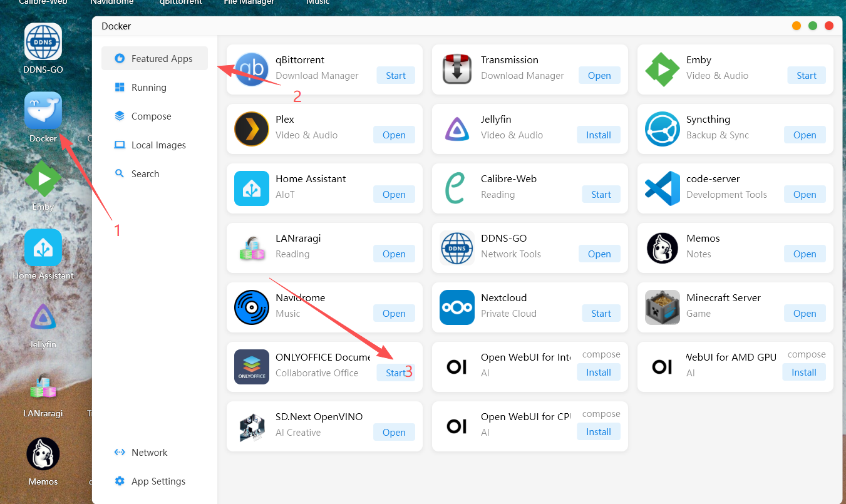Click the Syncthing app icon
The height and width of the screenshot is (504, 846).
(x=663, y=129)
